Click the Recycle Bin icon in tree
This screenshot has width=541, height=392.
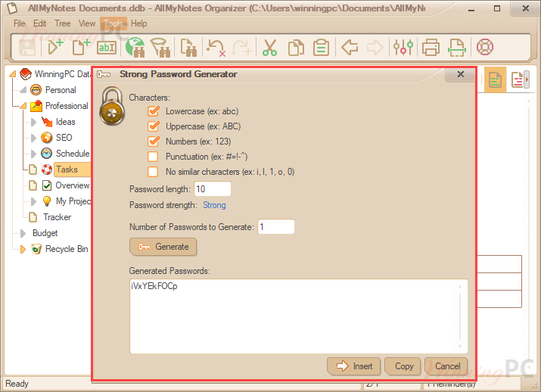(x=36, y=249)
